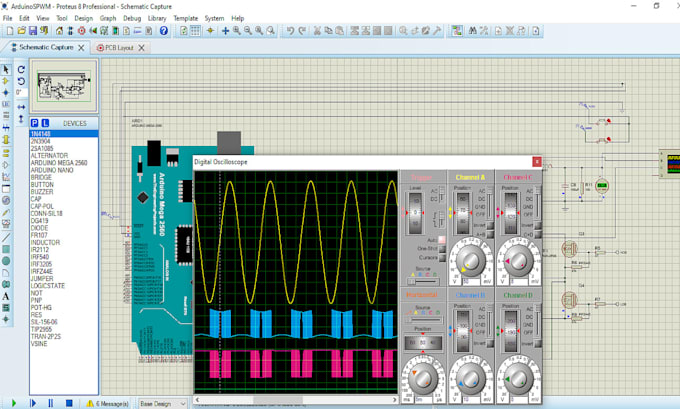Screen dimensions: 680x409
Task: Click the Redo arrow in toolbar
Action: pos(302,31)
